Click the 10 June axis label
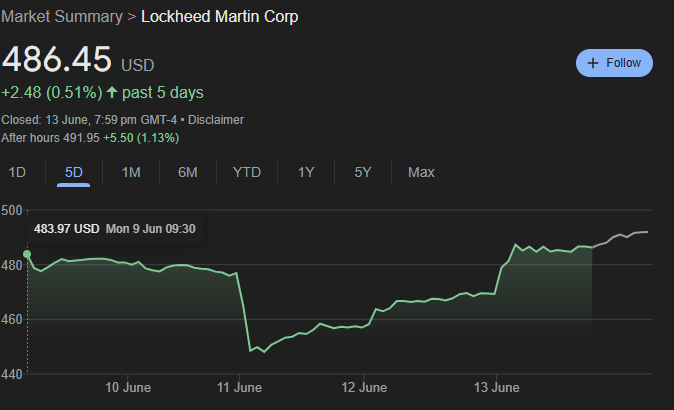The width and height of the screenshot is (674, 410). (x=128, y=388)
